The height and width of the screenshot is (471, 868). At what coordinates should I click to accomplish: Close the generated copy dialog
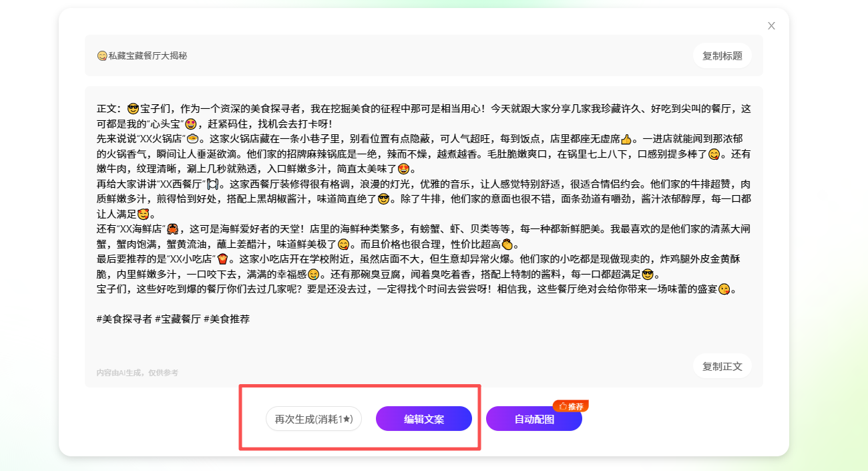(x=771, y=26)
